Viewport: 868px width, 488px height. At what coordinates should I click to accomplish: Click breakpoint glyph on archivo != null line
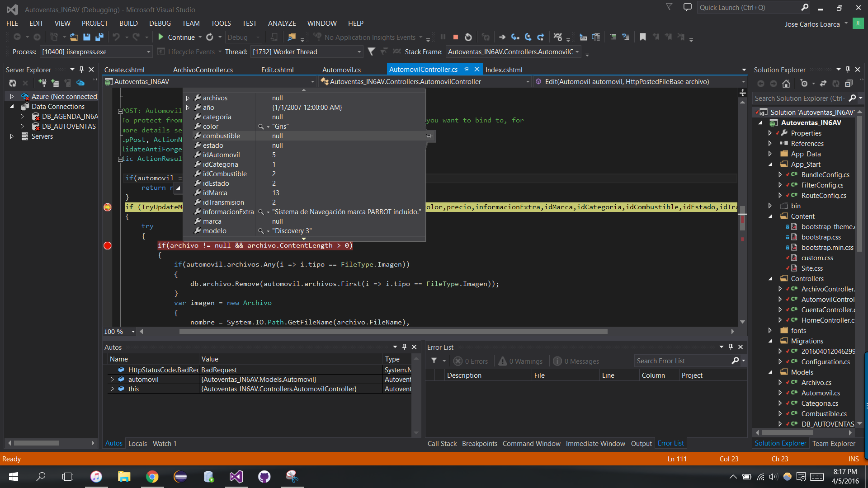(x=108, y=246)
